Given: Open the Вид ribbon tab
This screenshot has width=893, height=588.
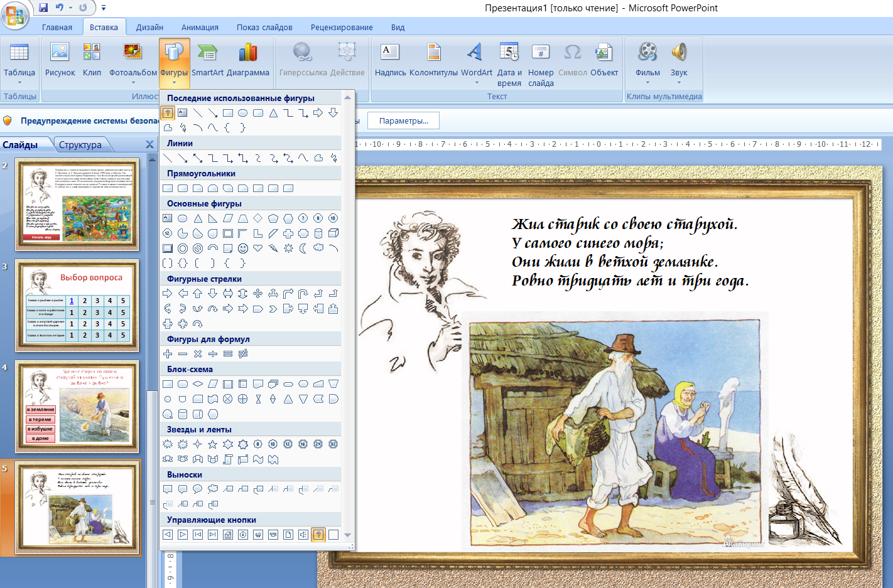Looking at the screenshot, I should pos(398,27).
